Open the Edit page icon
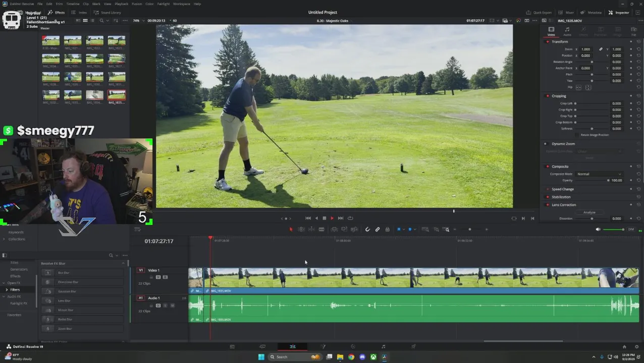This screenshot has height=363, width=644. pos(292,346)
